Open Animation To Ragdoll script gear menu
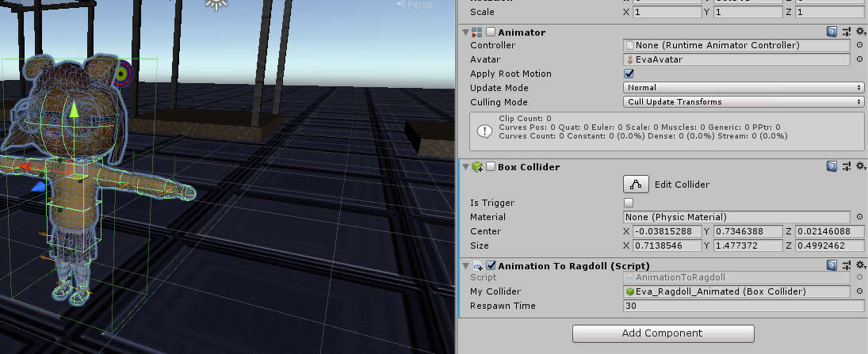This screenshot has width=868, height=354. [859, 265]
